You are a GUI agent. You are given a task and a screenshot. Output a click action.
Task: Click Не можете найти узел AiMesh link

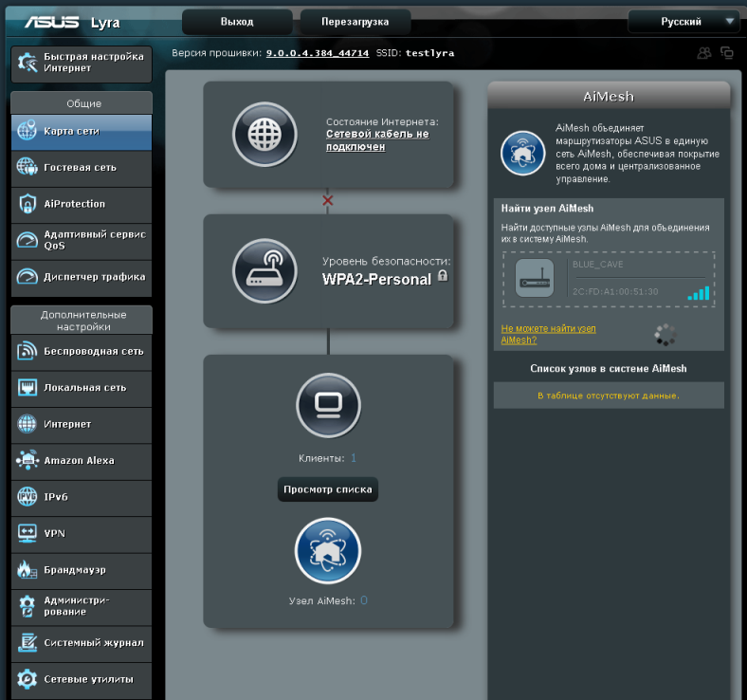tap(548, 334)
